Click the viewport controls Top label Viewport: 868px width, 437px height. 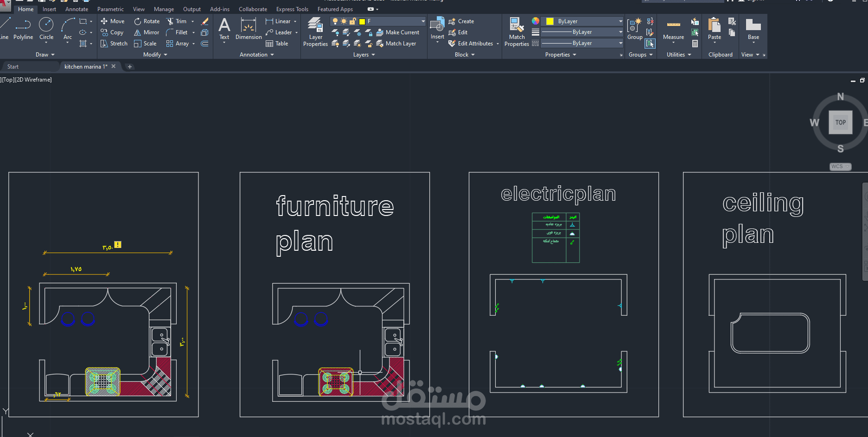point(8,80)
